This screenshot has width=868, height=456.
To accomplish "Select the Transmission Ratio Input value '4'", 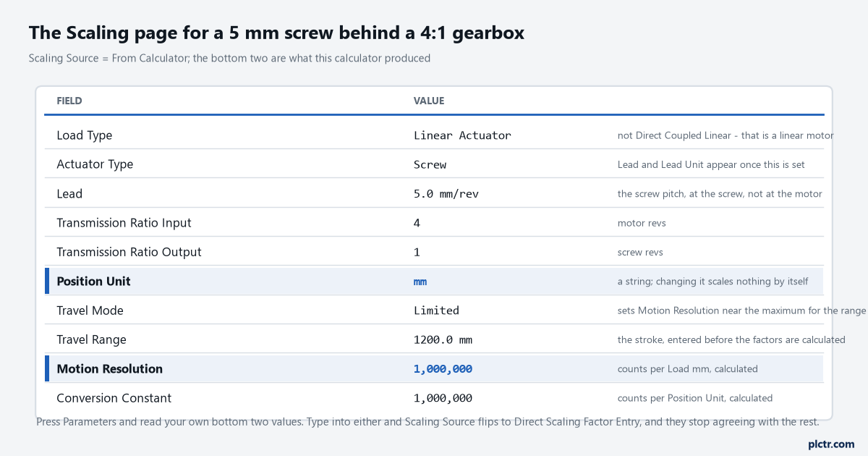I will pos(417,223).
